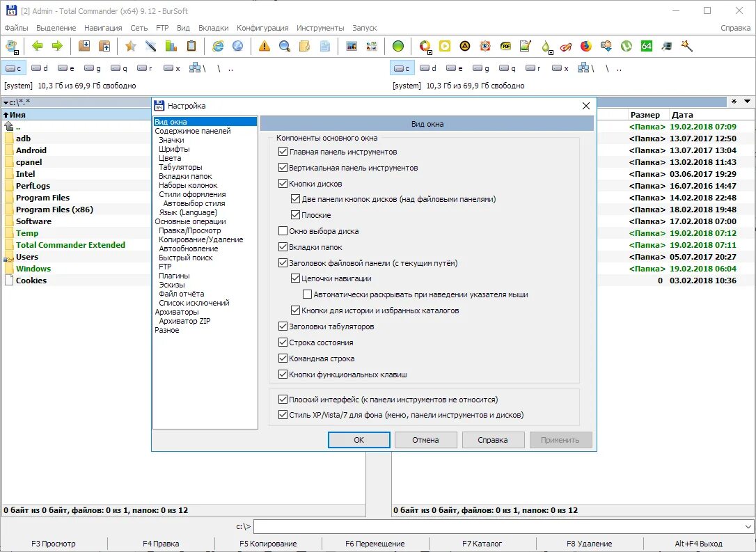
Task: Uncheck 'Главная панель инструментов' checkbox
Action: coord(283,152)
